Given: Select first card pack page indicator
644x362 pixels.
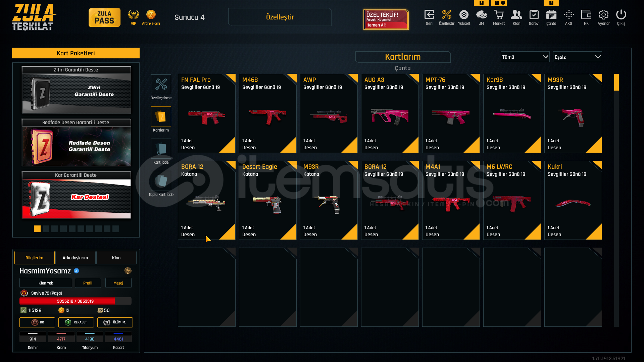Looking at the screenshot, I should (x=37, y=229).
